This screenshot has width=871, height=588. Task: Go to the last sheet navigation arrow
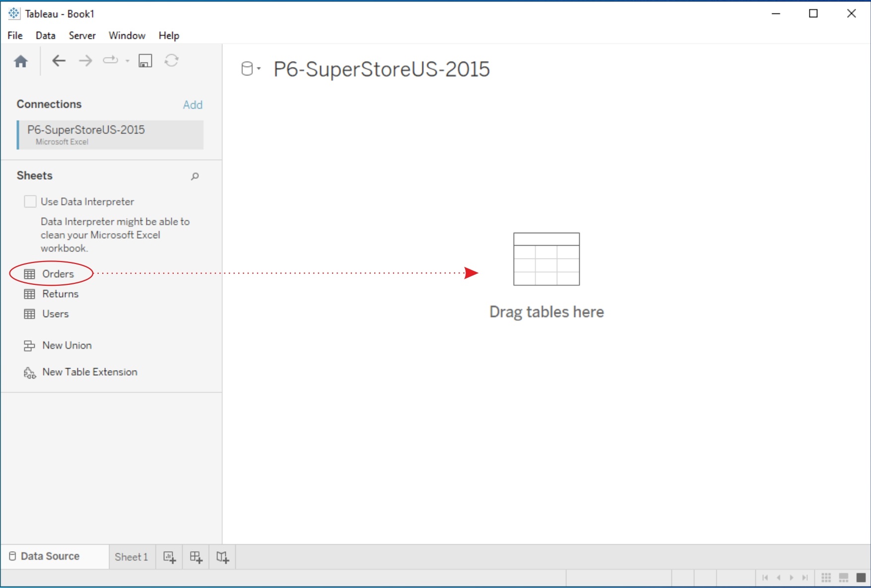tap(805, 577)
